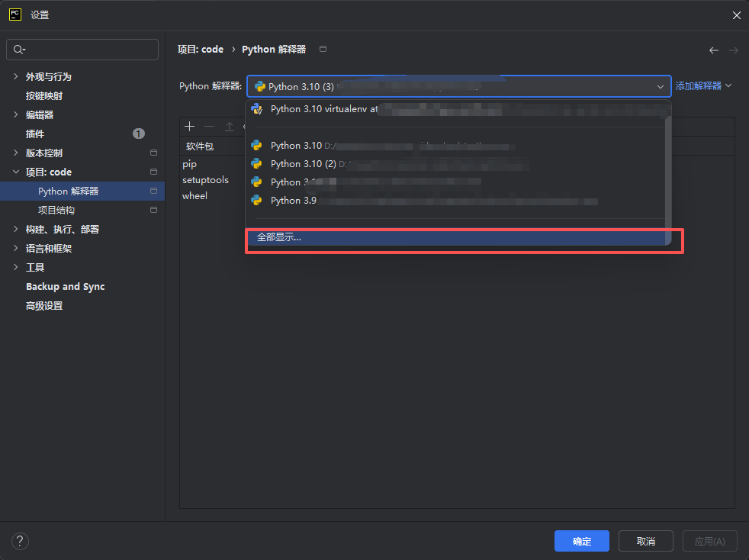Expand the 语言和框架 section
This screenshot has width=749, height=560.
point(16,249)
